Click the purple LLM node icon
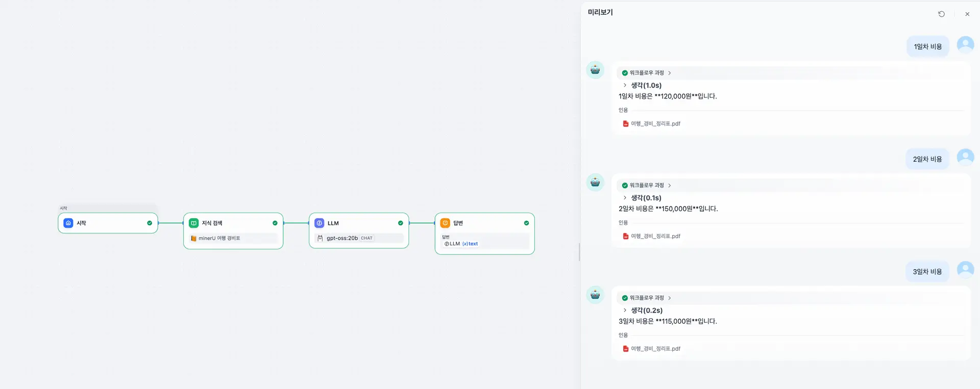Image resolution: width=980 pixels, height=389 pixels. (x=320, y=223)
